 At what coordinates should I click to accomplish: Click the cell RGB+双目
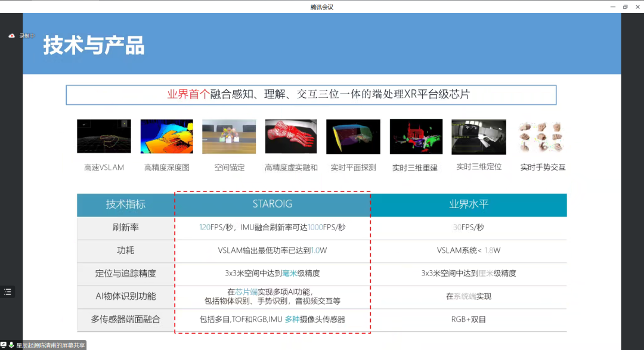pos(469,320)
